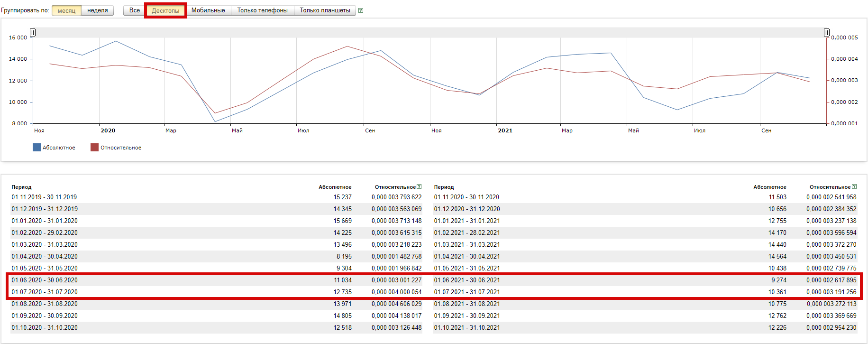Select period 01.11.2019 - 30.11.2019
868x344 pixels.
[45, 197]
